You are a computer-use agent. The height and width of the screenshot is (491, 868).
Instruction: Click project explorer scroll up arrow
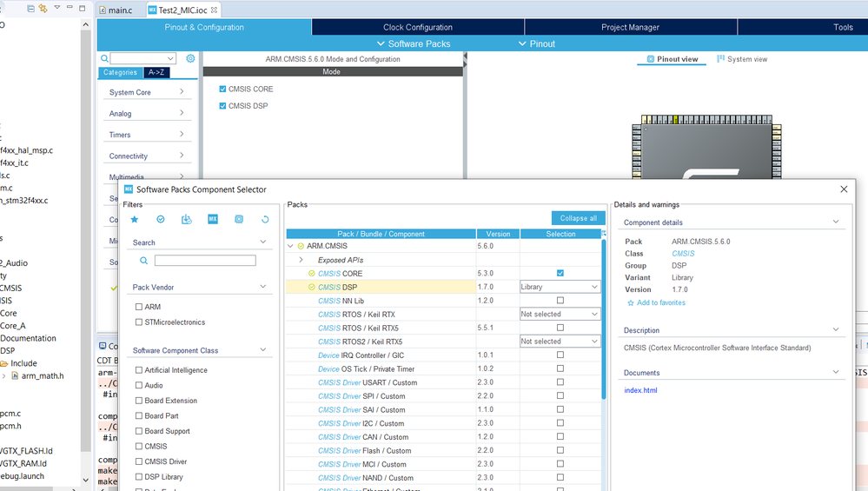pos(85,25)
